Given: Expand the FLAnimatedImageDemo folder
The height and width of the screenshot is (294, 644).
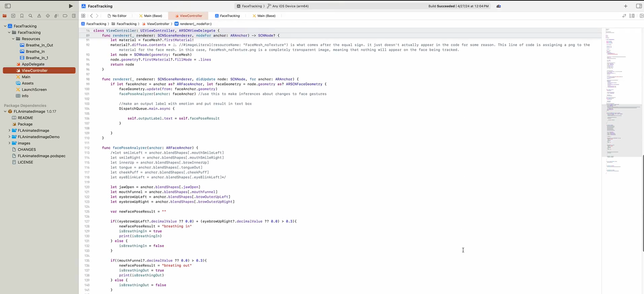Looking at the screenshot, I should (x=9, y=137).
